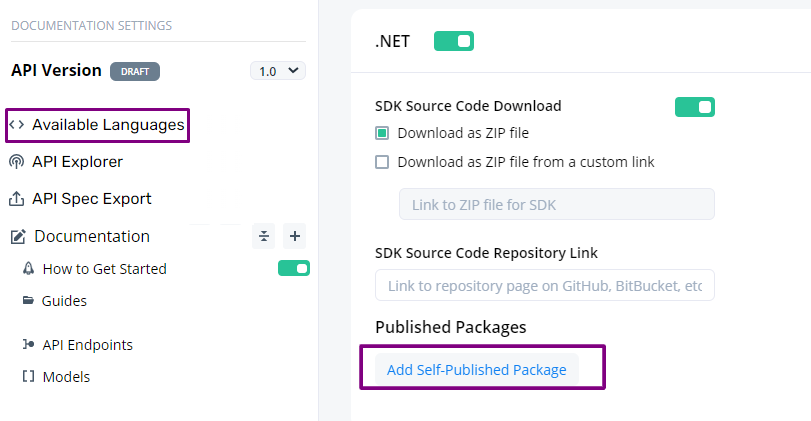The width and height of the screenshot is (811, 421).
Task: Click the DRAFT status badge
Action: click(135, 71)
